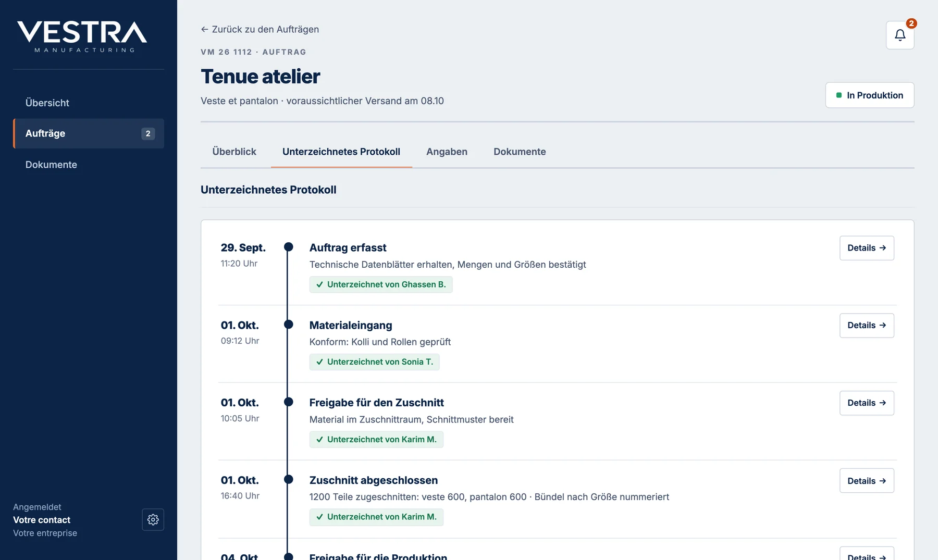The image size is (938, 560).
Task: Click the VESTRA Manufacturing logo
Action: pos(82,37)
